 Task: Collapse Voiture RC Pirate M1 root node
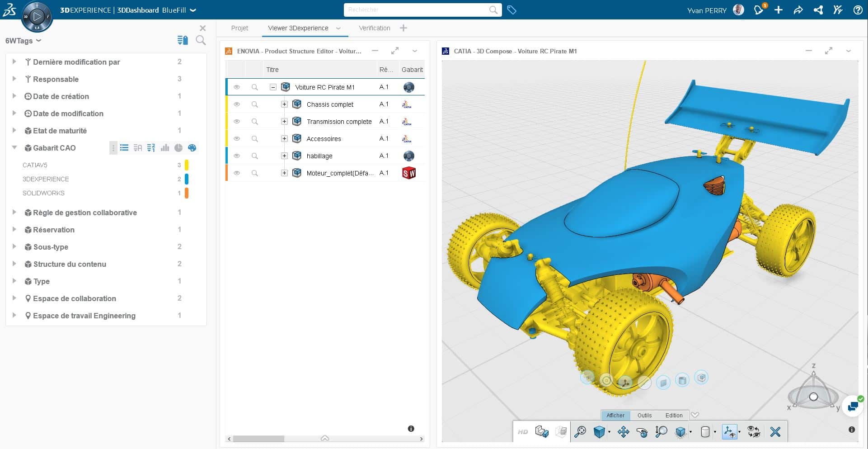pyautogui.click(x=273, y=87)
